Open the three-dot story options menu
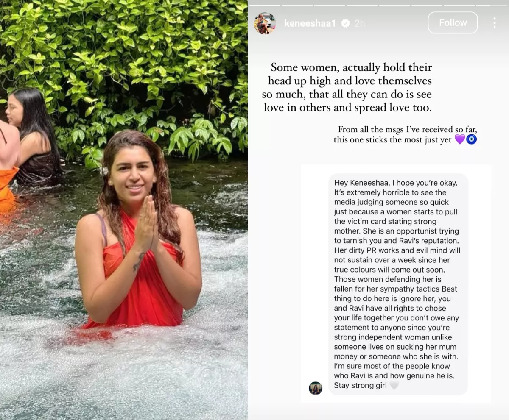This screenshot has width=509, height=420. coord(494,23)
